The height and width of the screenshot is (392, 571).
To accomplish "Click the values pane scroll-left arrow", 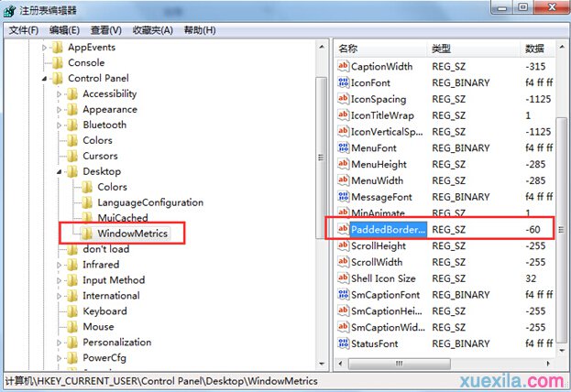I will tap(340, 364).
